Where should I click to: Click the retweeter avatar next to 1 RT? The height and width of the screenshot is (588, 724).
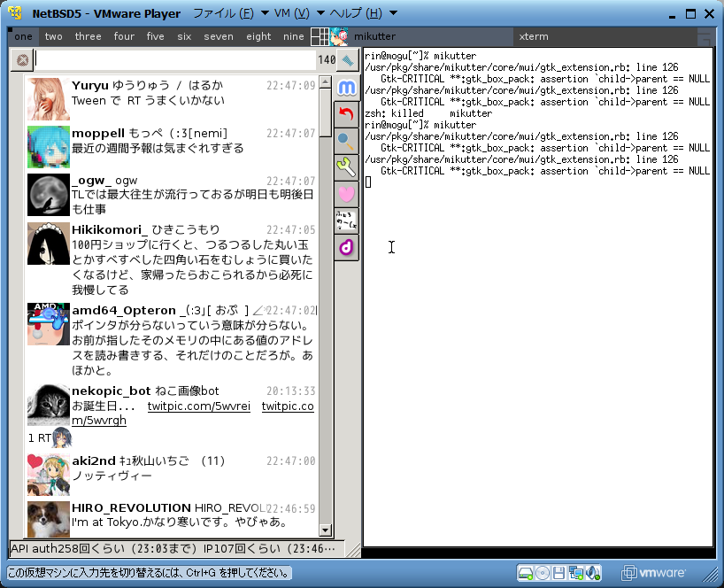coord(61,437)
